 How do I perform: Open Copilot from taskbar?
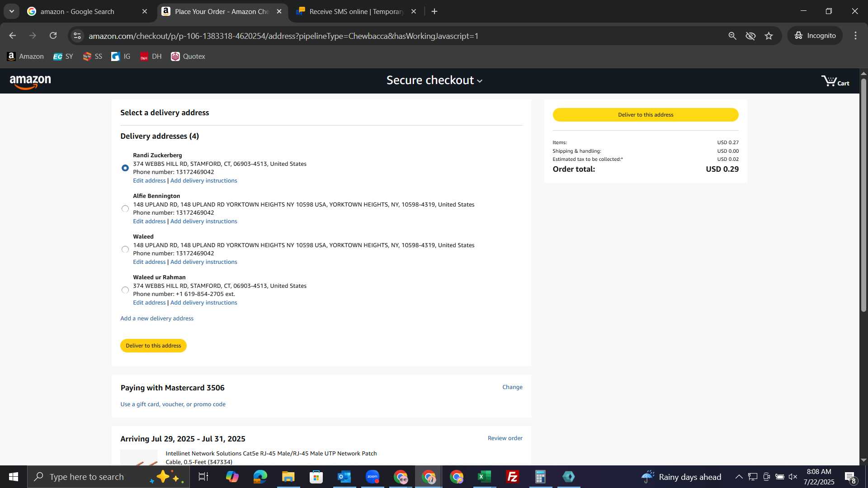[x=232, y=477]
